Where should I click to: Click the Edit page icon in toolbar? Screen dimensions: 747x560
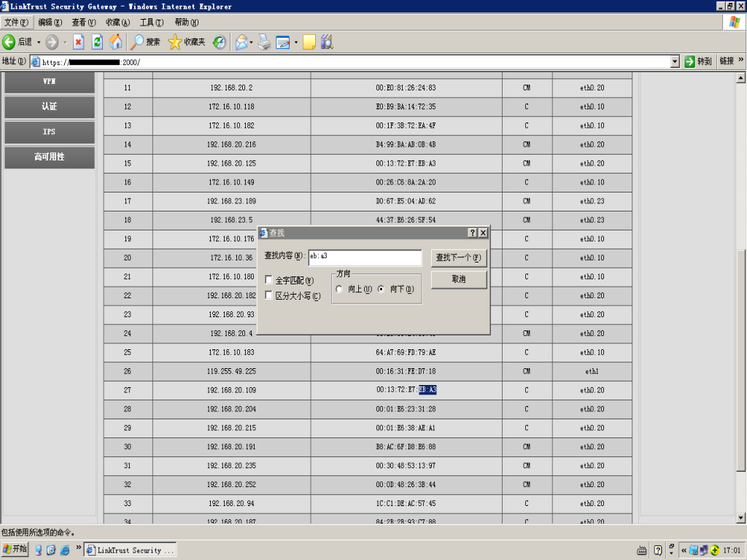[x=283, y=42]
